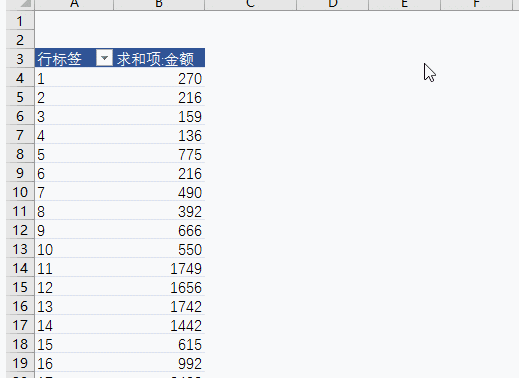Viewport: 519px width, 378px height.
Task: Select column C header
Action: [250, 5]
